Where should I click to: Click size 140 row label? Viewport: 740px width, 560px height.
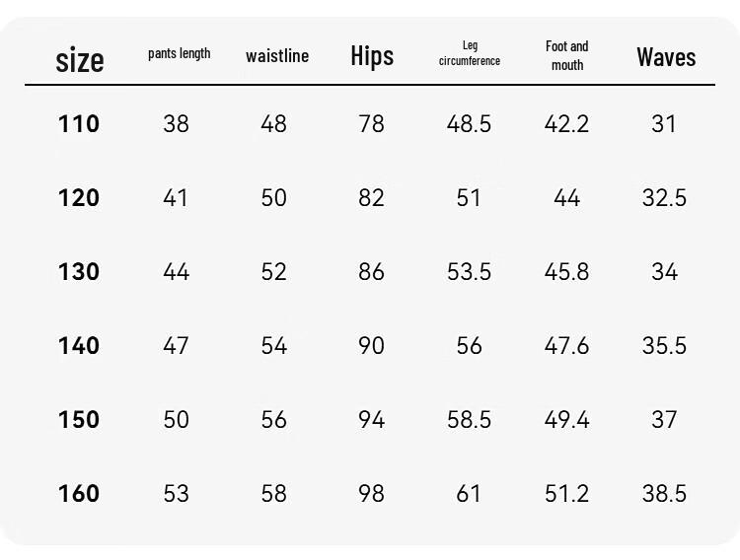pyautogui.click(x=79, y=345)
